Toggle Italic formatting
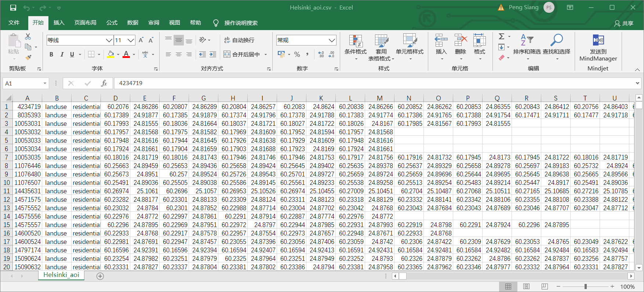644x292 pixels. point(62,54)
